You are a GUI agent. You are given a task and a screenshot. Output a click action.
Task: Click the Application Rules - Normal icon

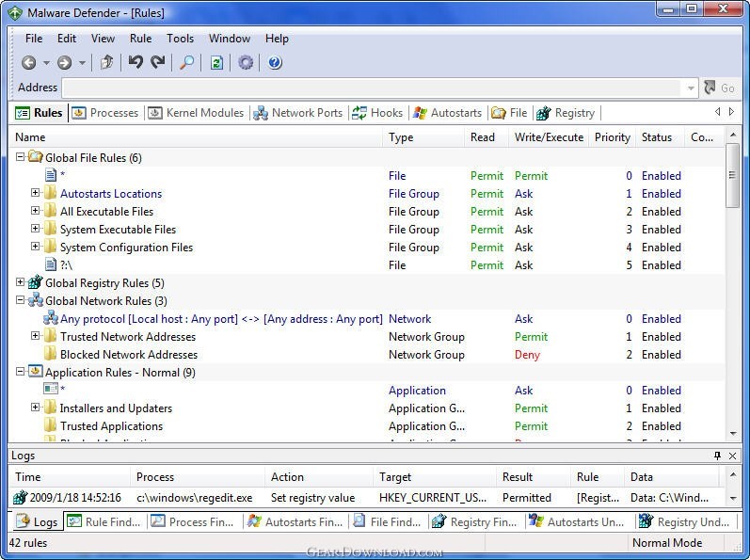coord(36,372)
